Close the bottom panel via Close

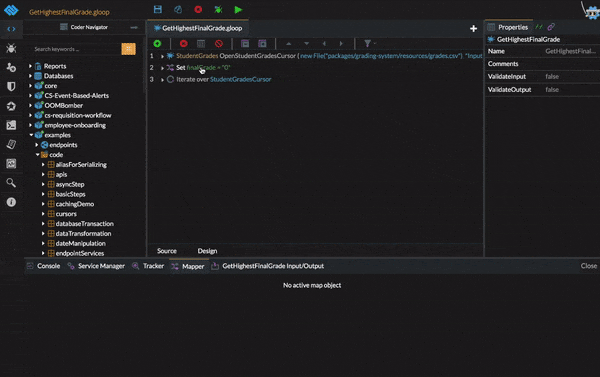click(x=589, y=266)
